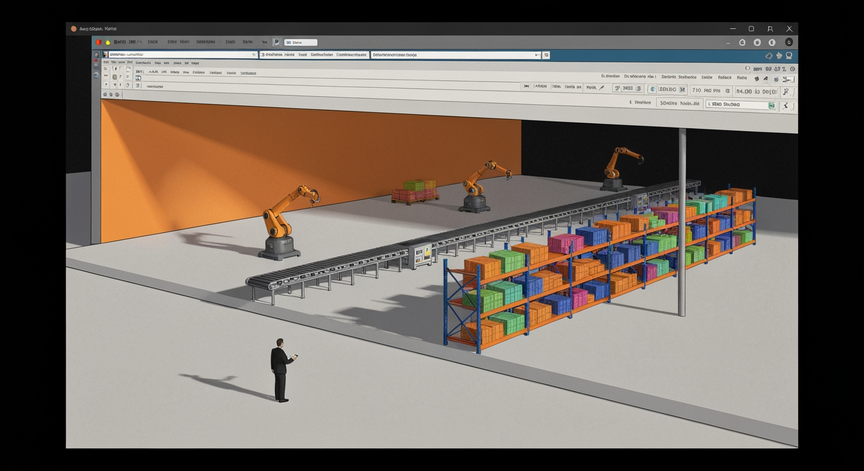Click the trophy-shaped icon on the blue bar
Screen dimensions: 864x471
(x=789, y=56)
